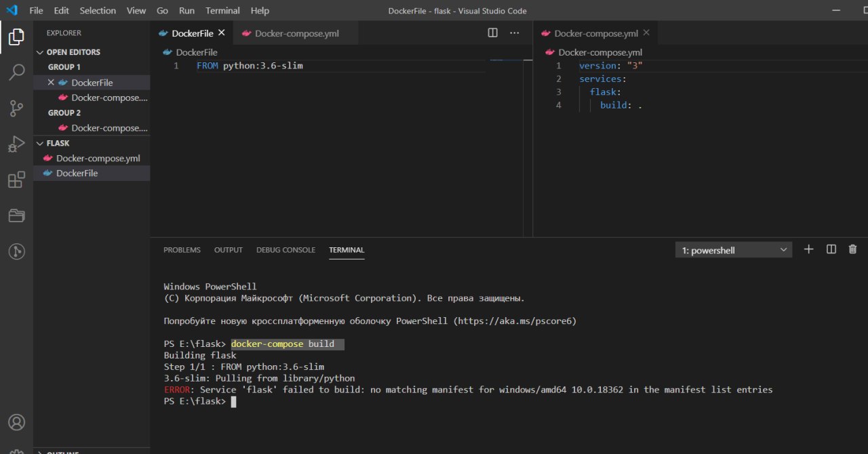The width and height of the screenshot is (868, 454).
Task: Open the View menu
Action: coord(136,10)
